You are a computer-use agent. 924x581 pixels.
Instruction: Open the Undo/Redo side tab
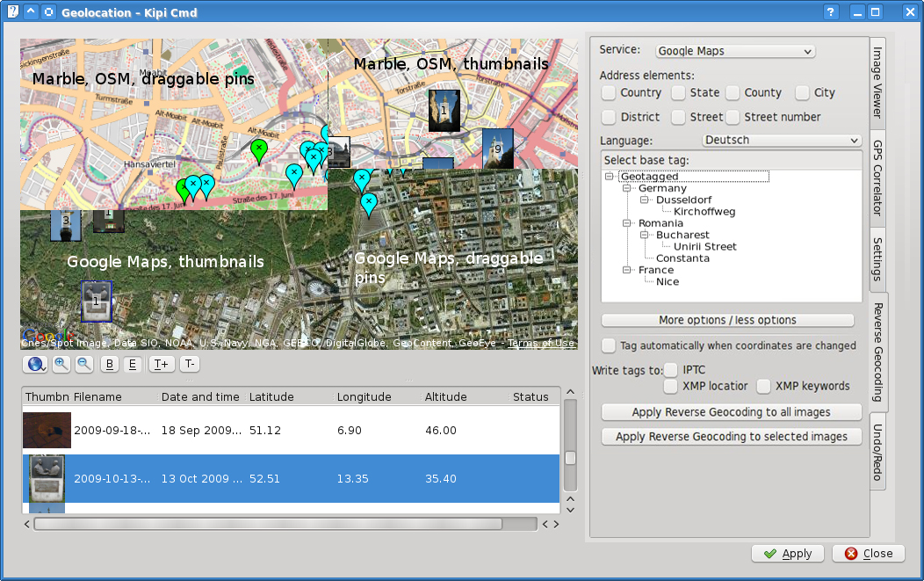[x=877, y=452]
